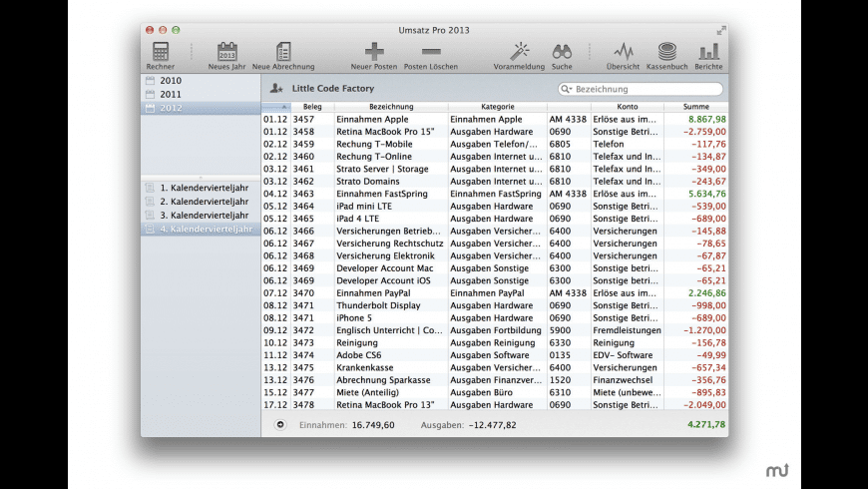Select year 2010 in sidebar
Screen dimensions: 868x489
click(x=201, y=80)
